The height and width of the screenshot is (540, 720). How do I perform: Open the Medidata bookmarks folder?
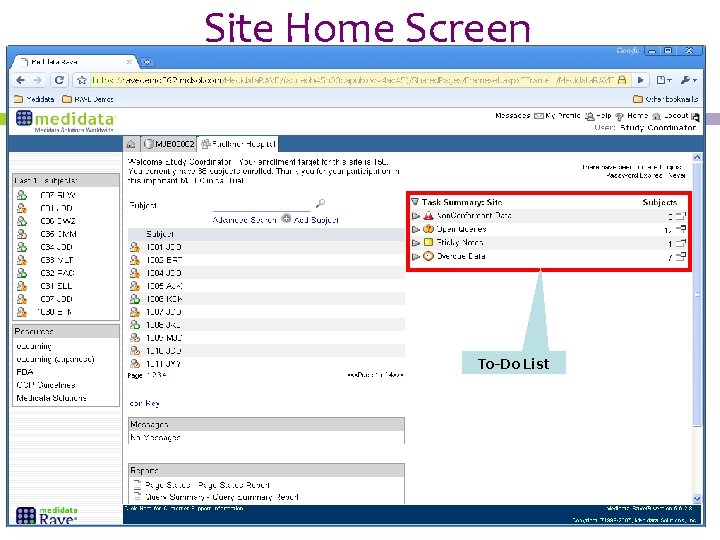[34, 99]
